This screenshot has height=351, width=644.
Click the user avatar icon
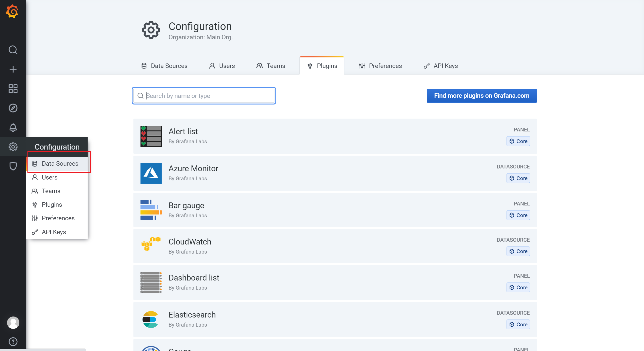[13, 323]
